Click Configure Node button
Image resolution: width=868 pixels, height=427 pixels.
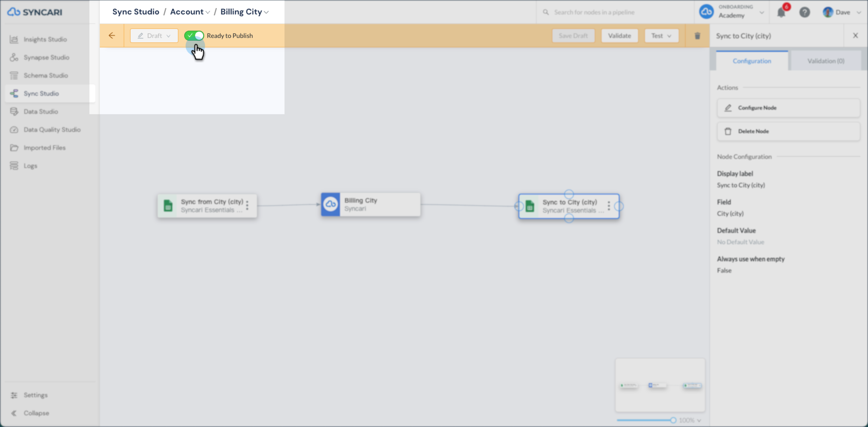(788, 108)
